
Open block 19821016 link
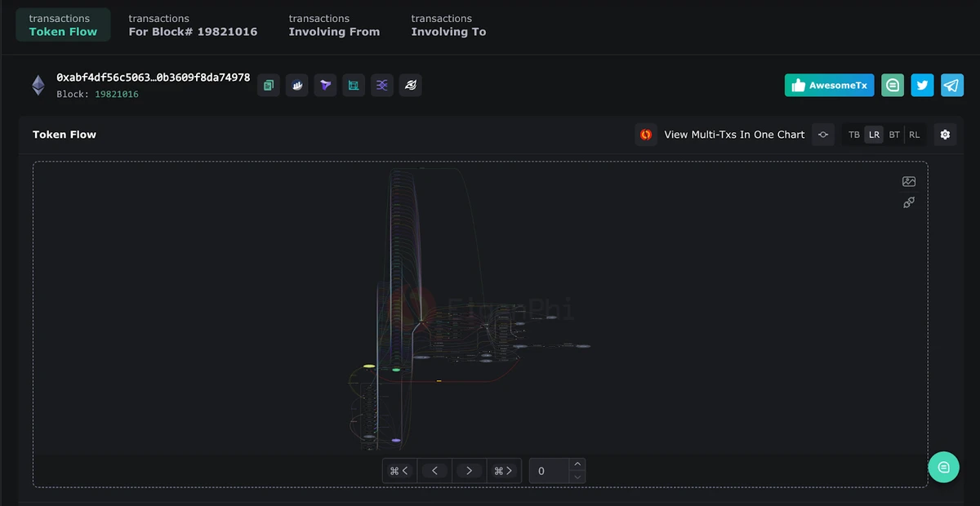117,95
